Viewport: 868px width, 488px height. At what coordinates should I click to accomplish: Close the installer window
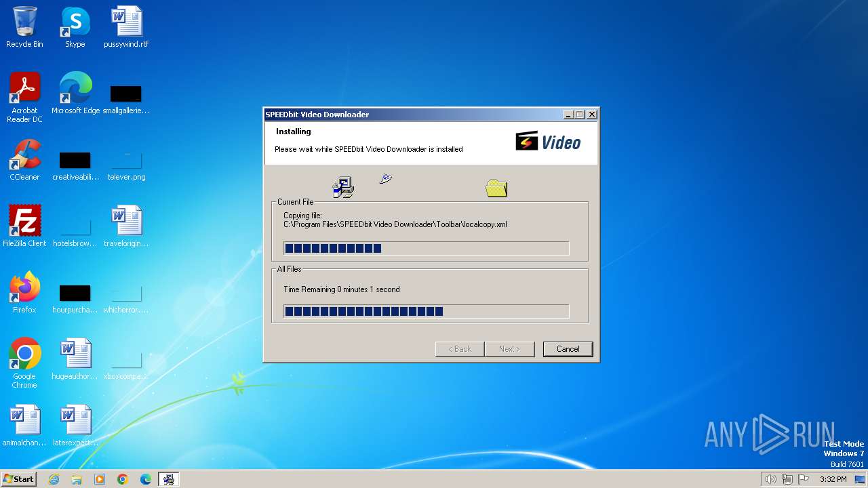[x=592, y=115]
